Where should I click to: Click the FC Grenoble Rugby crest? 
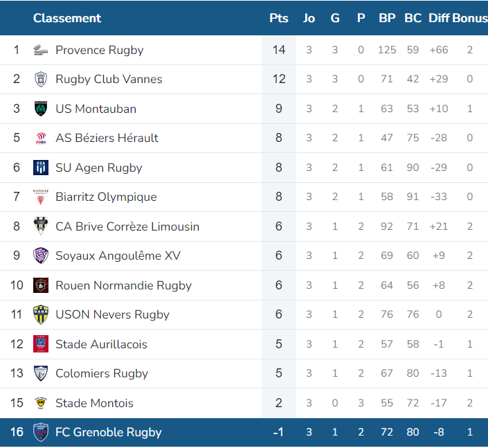coord(41,432)
